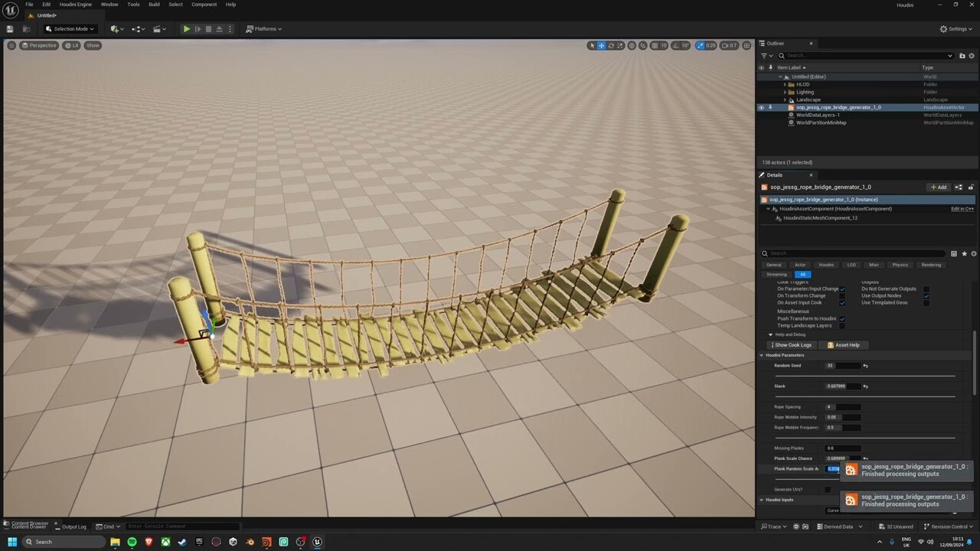Edit the Random Seed value field
980x551 pixels.
[844, 366]
